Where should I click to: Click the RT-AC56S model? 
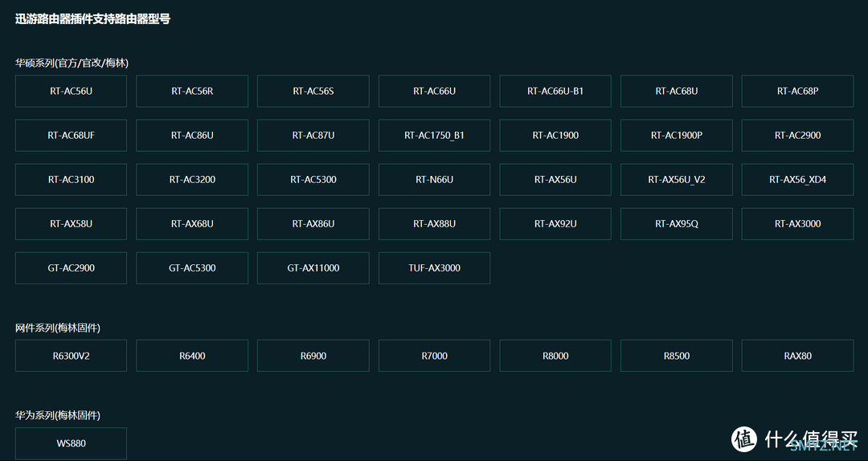click(313, 92)
